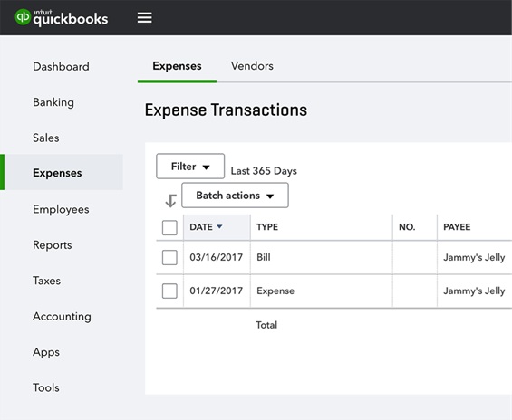
Task: Check the 03/16/2017 Bill row checkbox
Action: (169, 257)
